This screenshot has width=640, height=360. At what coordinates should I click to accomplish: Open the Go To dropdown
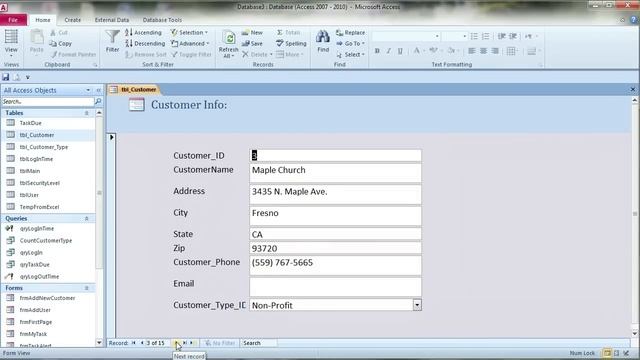point(350,43)
